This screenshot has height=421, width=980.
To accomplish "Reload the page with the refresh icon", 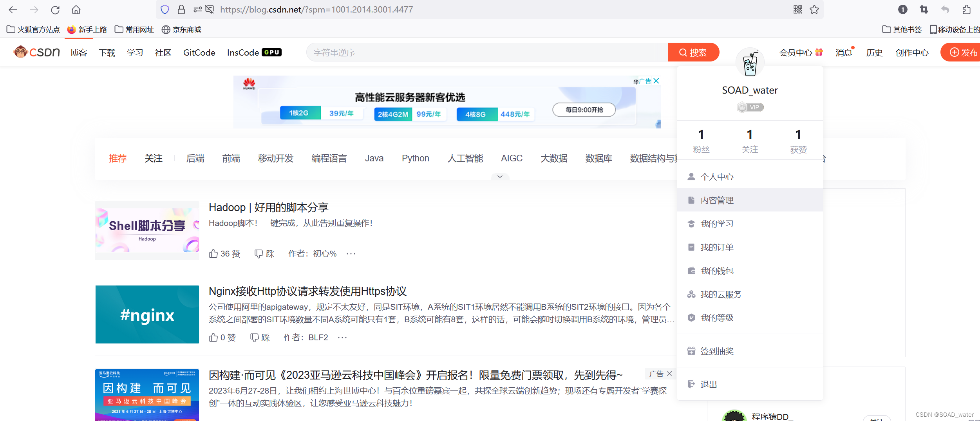I will click(x=55, y=10).
